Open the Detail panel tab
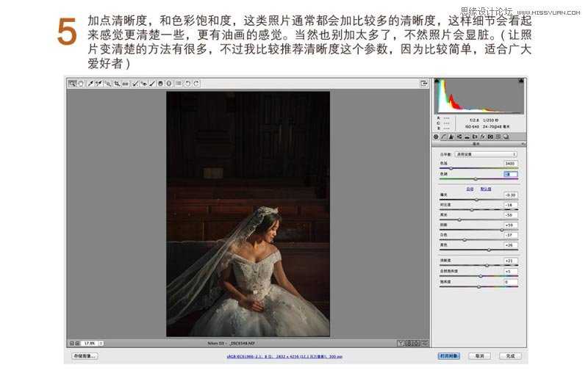Viewport: 588px width, 373px height. pyautogui.click(x=451, y=137)
